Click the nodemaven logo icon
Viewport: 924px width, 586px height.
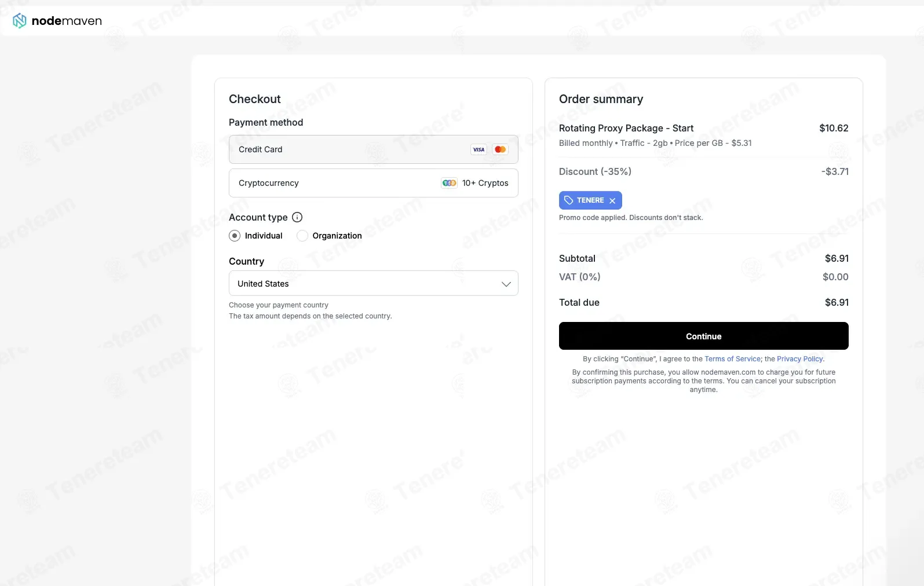(x=20, y=21)
